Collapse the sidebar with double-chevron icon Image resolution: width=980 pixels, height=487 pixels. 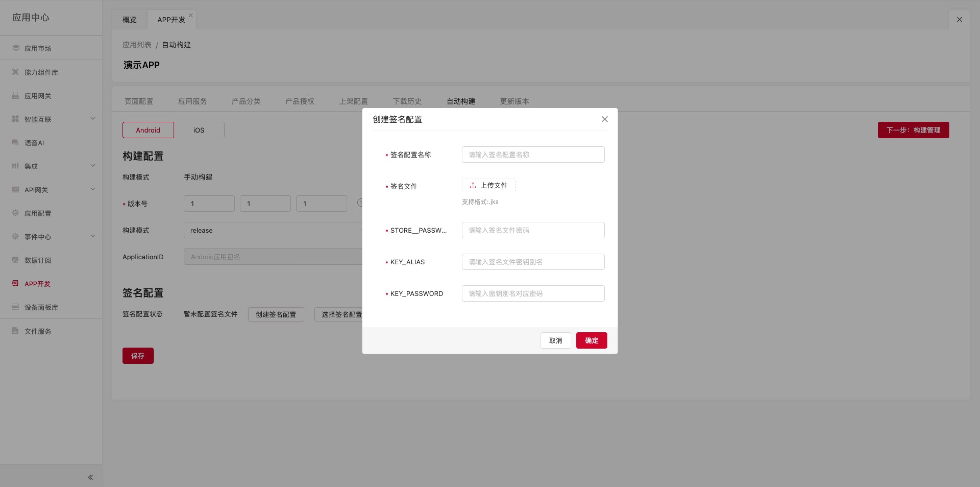point(91,477)
